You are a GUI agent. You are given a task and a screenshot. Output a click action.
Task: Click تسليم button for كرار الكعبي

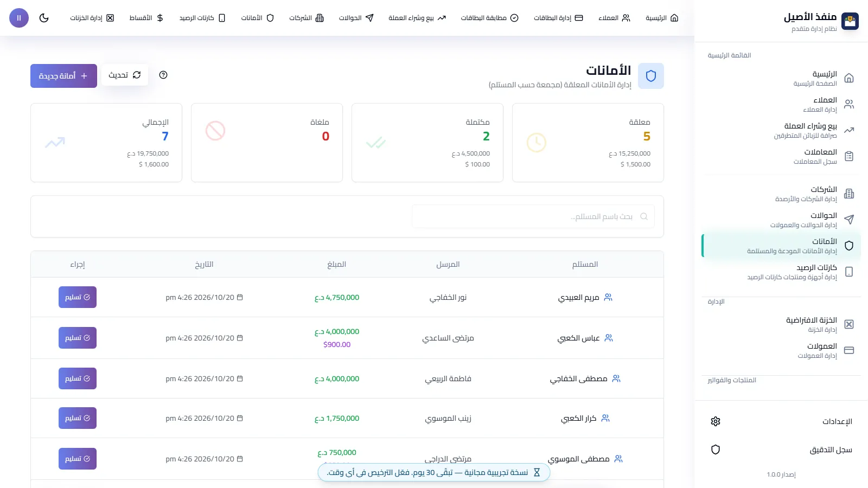78,418
